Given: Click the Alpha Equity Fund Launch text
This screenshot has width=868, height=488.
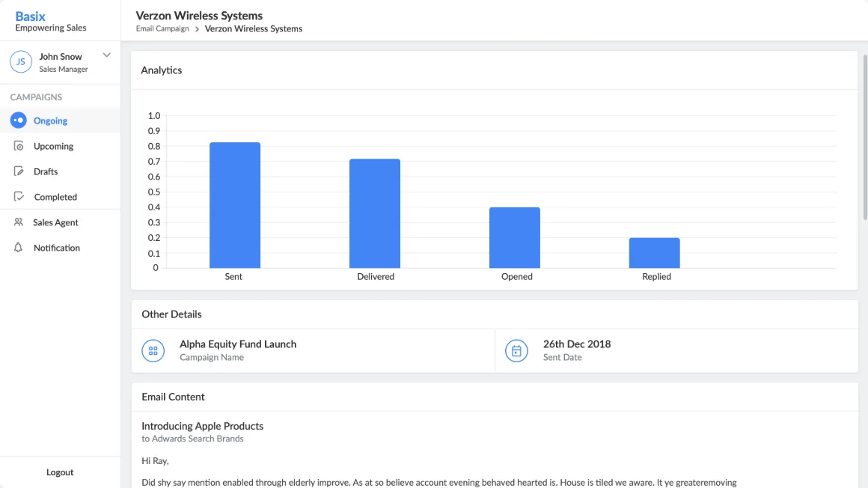Looking at the screenshot, I should [238, 344].
